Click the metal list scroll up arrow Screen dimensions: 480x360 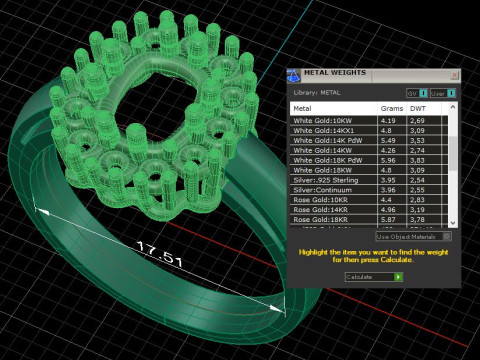(453, 107)
